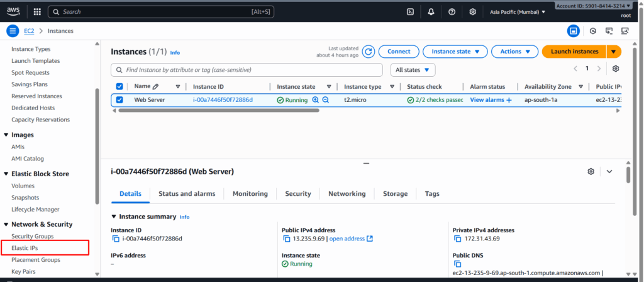Open Launch instances split arrow

[x=614, y=52]
